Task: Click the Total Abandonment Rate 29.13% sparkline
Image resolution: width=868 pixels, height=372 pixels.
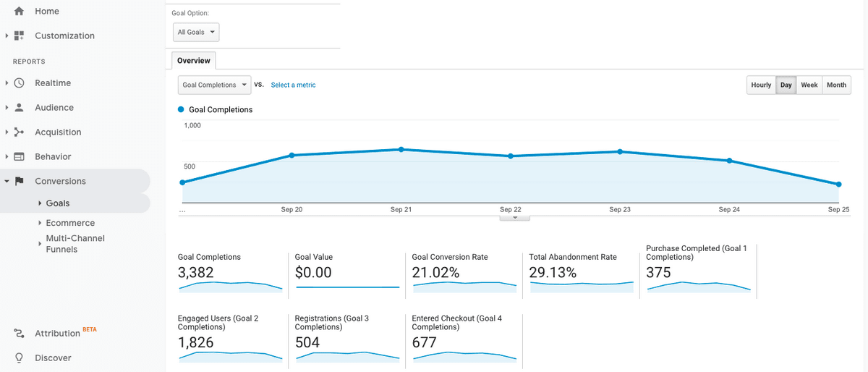Action: (x=582, y=287)
